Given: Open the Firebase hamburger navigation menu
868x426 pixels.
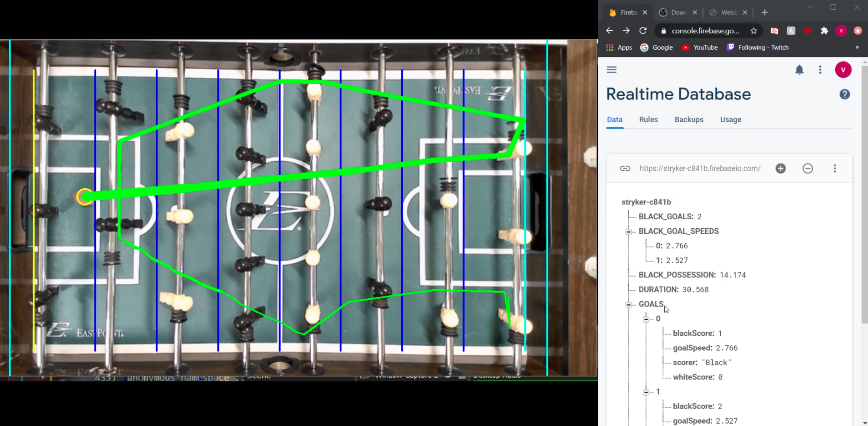Looking at the screenshot, I should click(x=611, y=70).
